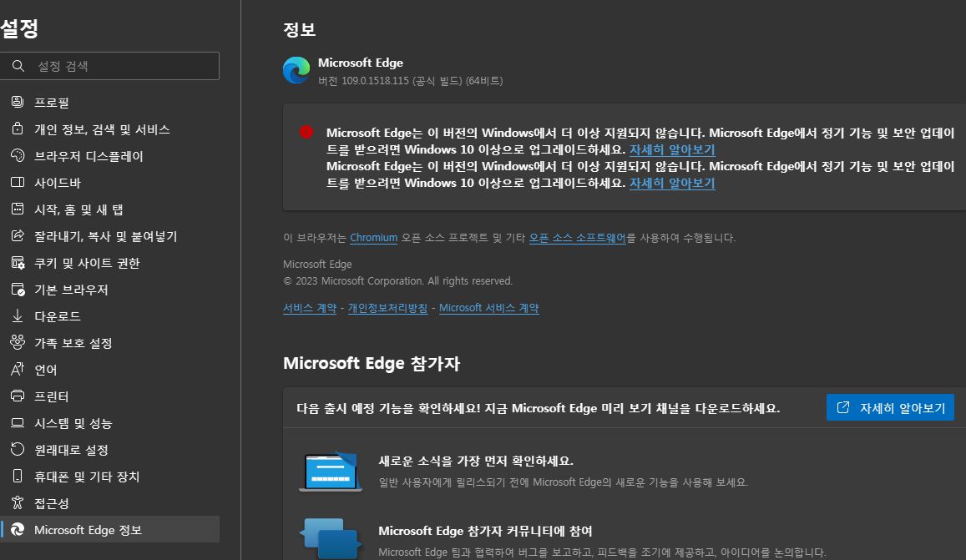Click the red warning dot indicator

(x=306, y=132)
